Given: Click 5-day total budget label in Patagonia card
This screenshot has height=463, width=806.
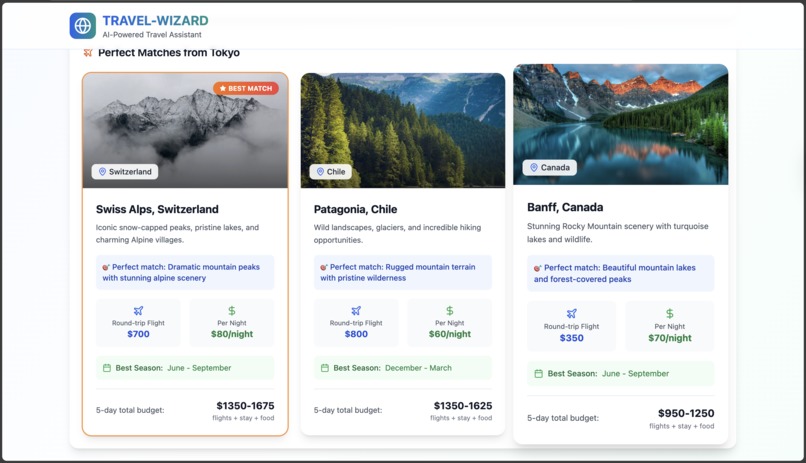Looking at the screenshot, I should coord(348,410).
